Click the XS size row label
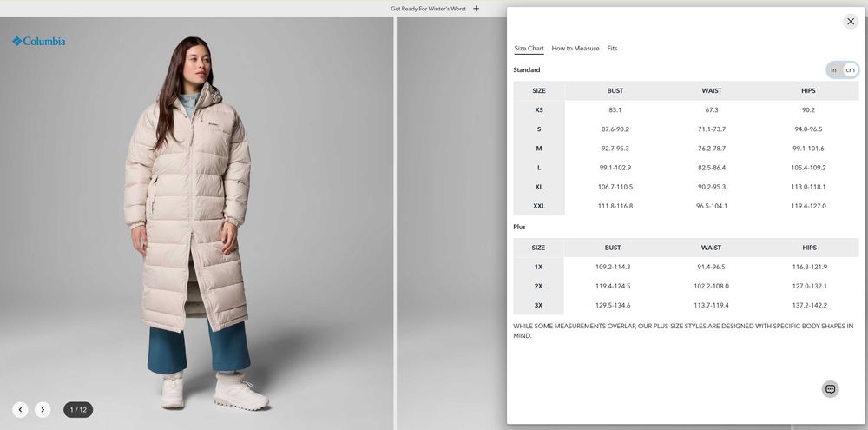Viewport: 868px width, 430px height. pyautogui.click(x=539, y=109)
